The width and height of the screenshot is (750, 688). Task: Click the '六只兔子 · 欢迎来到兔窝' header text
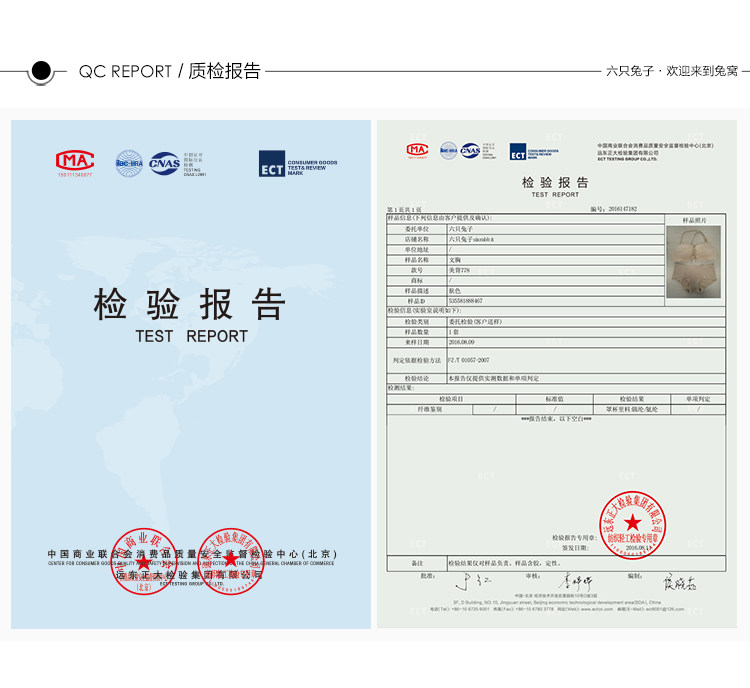click(672, 71)
